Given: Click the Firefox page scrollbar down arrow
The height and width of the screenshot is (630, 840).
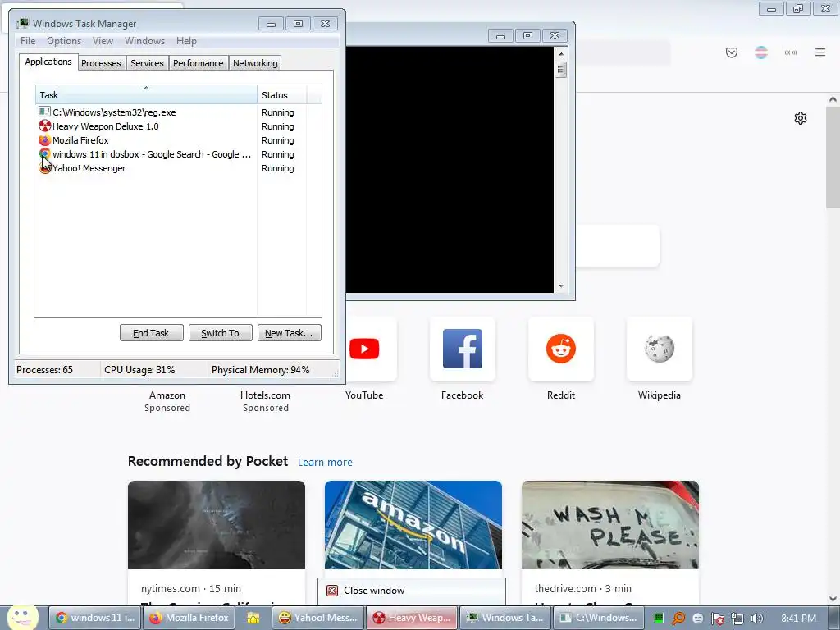Looking at the screenshot, I should pos(833,599).
